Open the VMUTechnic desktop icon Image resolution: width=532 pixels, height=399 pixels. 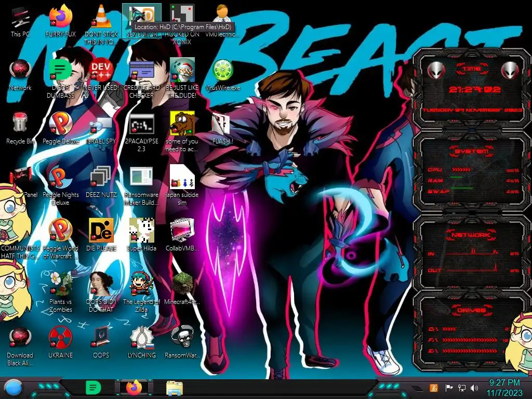(x=222, y=21)
